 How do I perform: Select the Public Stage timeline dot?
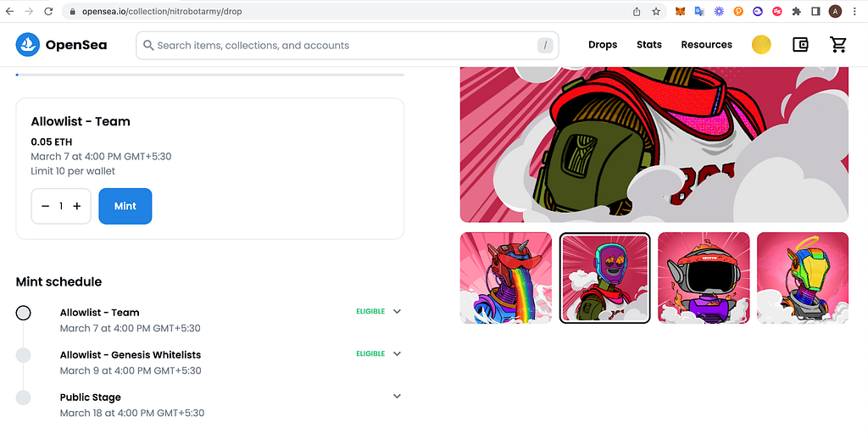click(x=23, y=398)
